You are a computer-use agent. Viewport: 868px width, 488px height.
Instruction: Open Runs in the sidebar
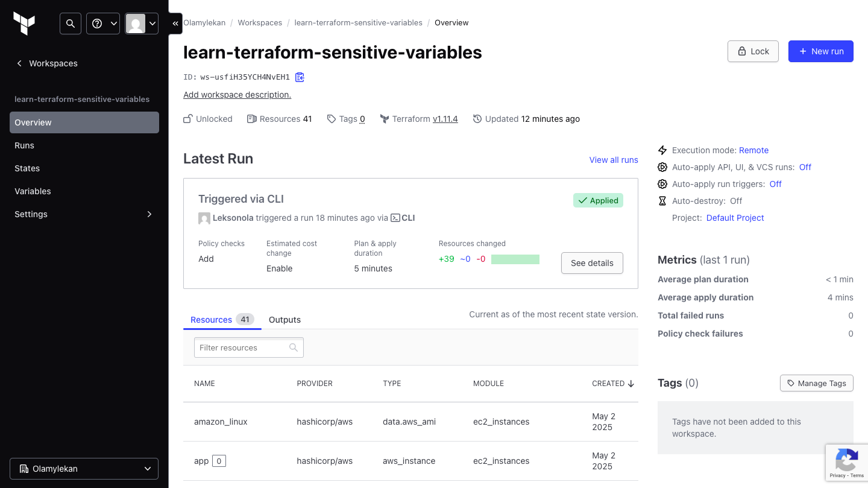pos(84,145)
